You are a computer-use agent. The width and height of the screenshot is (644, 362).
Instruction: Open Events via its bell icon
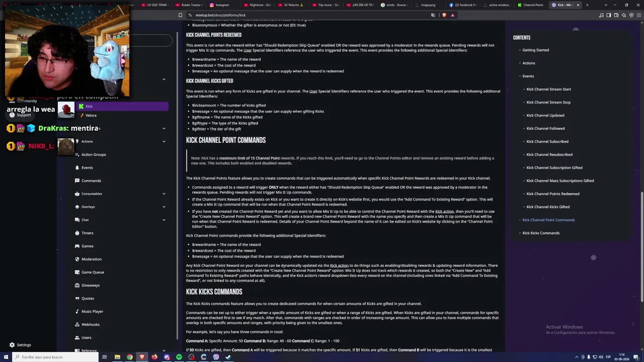(77, 167)
